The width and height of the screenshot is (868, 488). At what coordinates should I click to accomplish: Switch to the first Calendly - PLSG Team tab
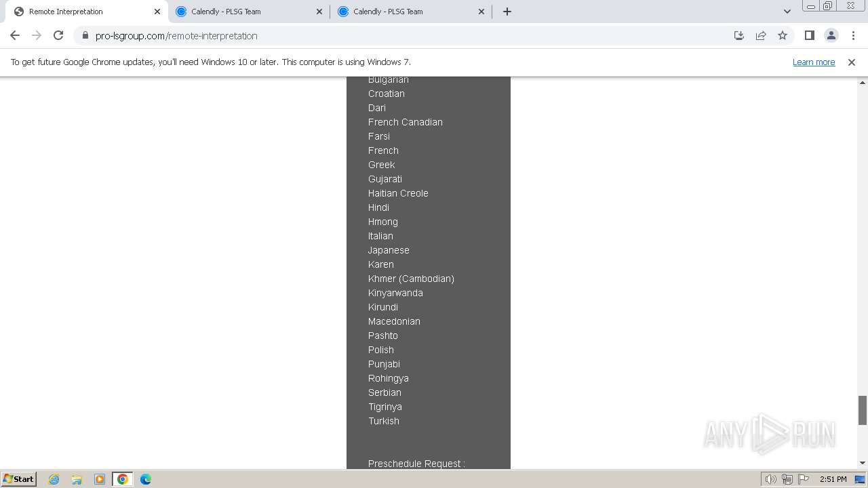click(249, 12)
